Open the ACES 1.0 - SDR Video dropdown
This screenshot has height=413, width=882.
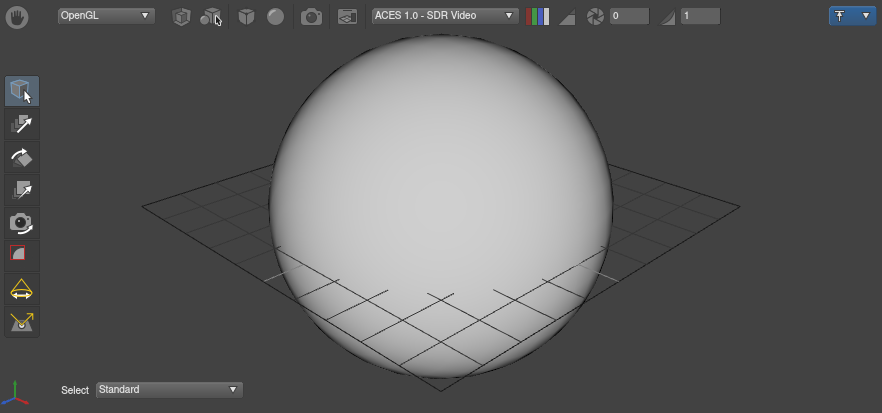pyautogui.click(x=445, y=16)
